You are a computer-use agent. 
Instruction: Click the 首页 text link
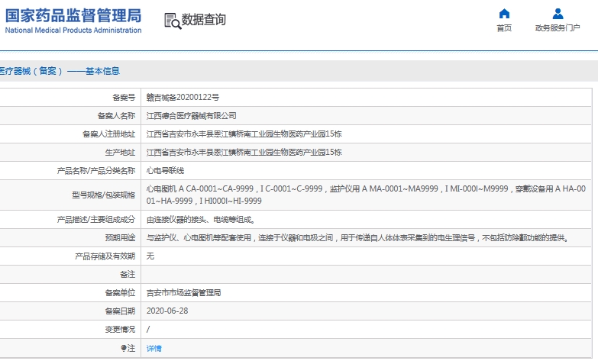[504, 27]
